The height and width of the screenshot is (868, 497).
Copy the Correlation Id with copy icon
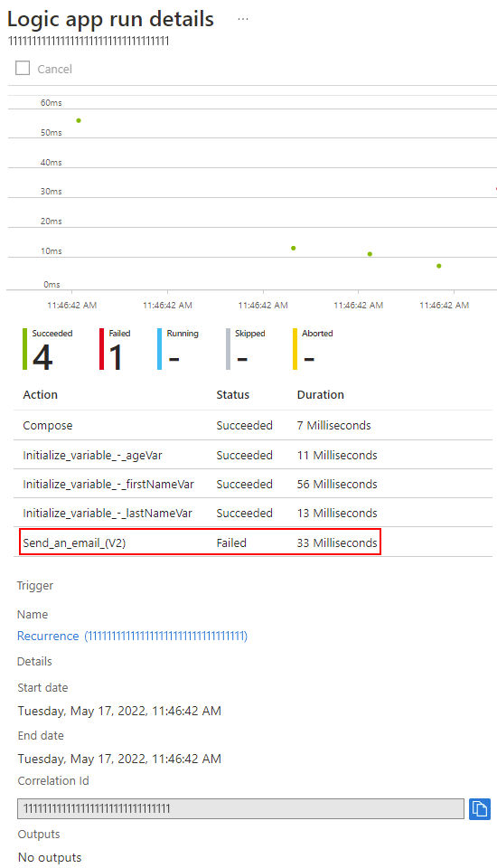[x=480, y=808]
